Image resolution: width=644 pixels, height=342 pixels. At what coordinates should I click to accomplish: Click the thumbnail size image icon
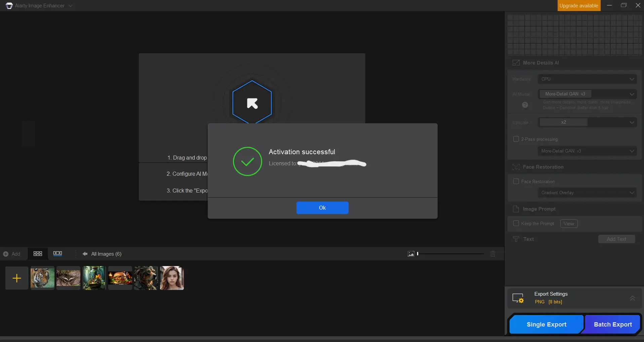click(x=411, y=254)
